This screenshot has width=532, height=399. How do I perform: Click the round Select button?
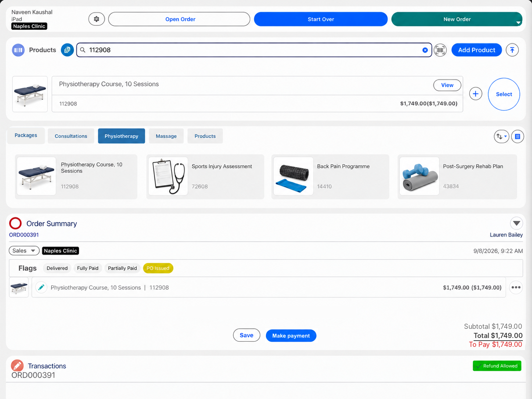(504, 94)
